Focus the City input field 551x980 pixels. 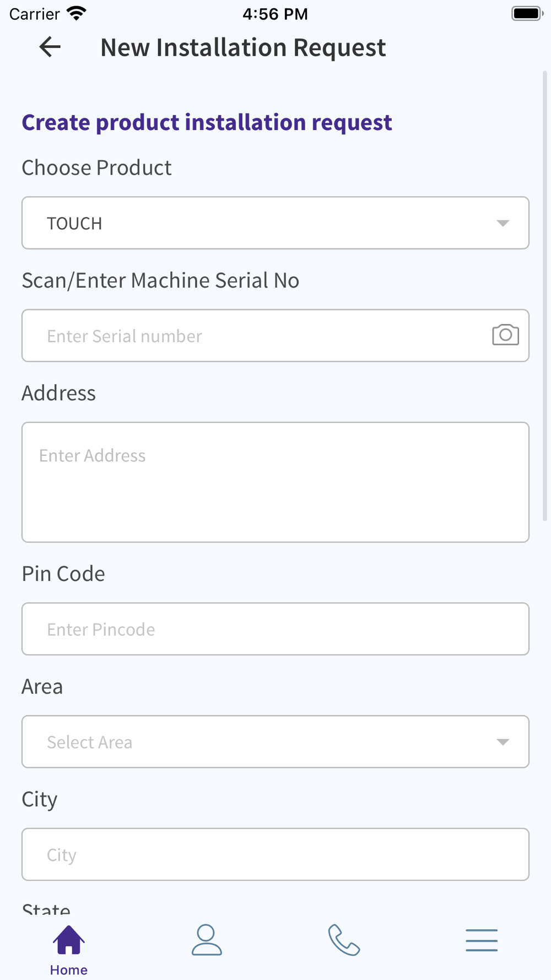[275, 854]
